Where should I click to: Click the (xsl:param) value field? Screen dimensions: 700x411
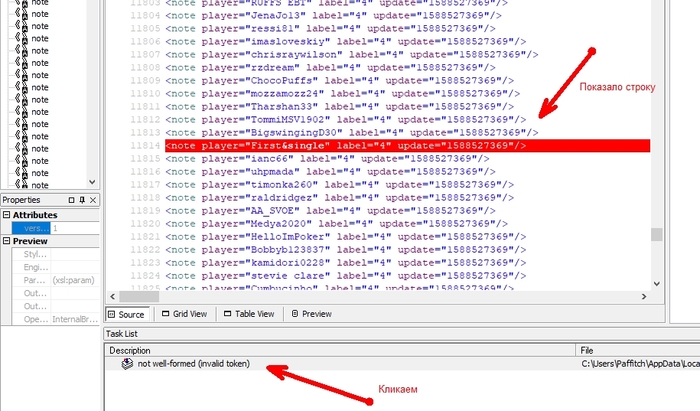(75, 280)
